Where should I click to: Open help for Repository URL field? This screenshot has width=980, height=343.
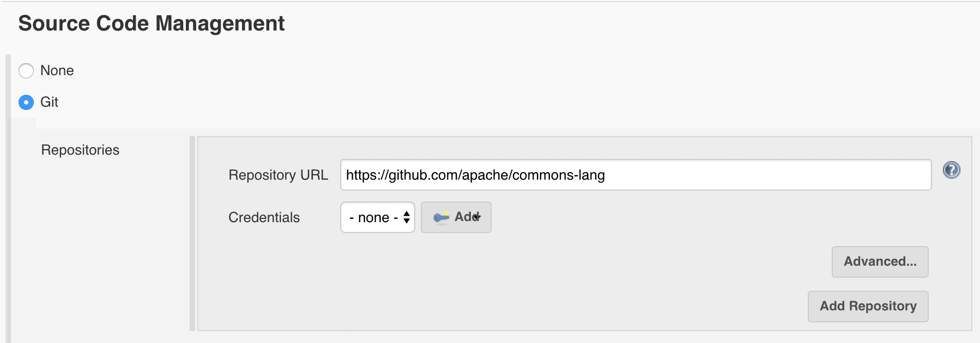[951, 170]
